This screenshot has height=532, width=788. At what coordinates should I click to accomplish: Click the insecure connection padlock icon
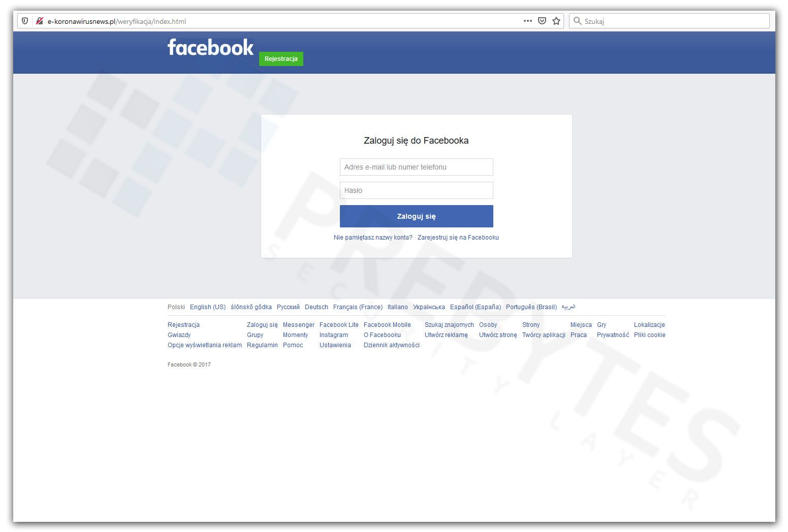[x=40, y=21]
